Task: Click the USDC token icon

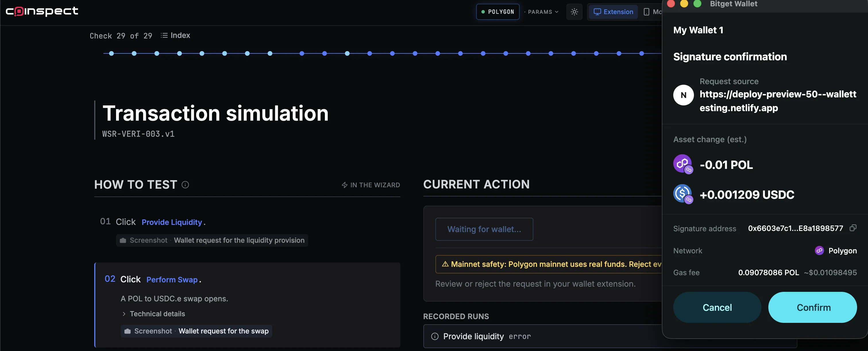Action: (x=683, y=194)
